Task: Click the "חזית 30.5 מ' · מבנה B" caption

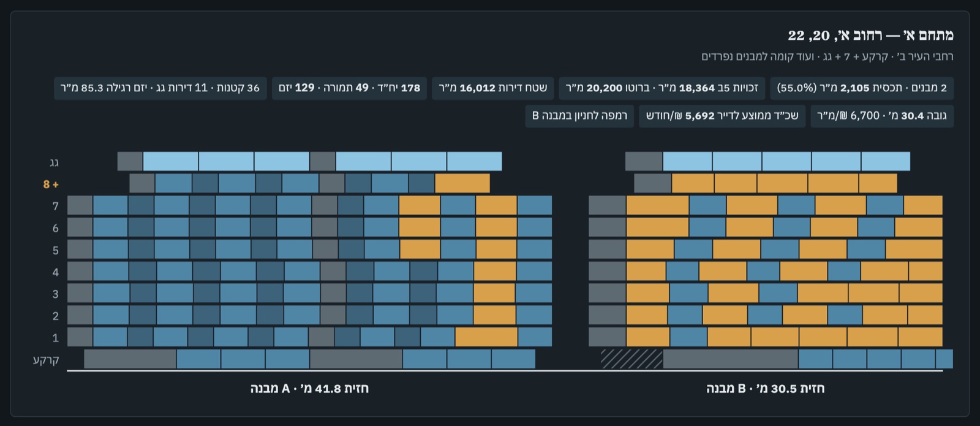Action: [x=765, y=389]
